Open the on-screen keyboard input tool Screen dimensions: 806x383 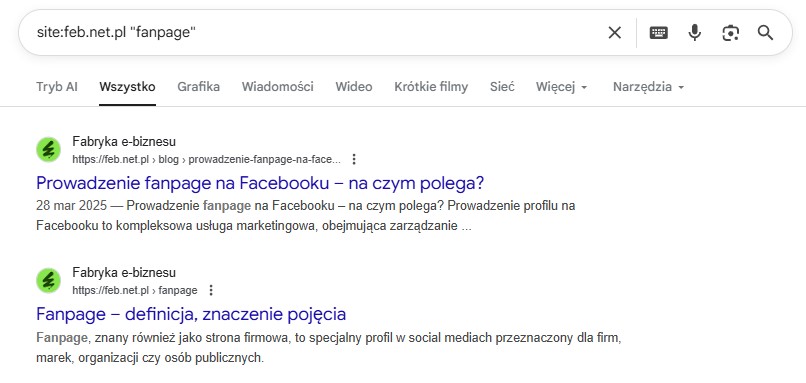point(658,33)
